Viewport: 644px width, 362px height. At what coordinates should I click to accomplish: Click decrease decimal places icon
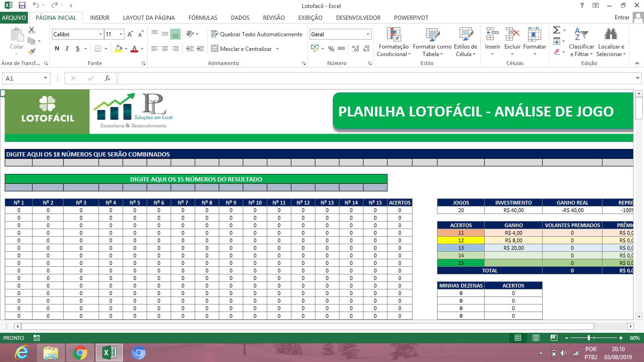366,49
